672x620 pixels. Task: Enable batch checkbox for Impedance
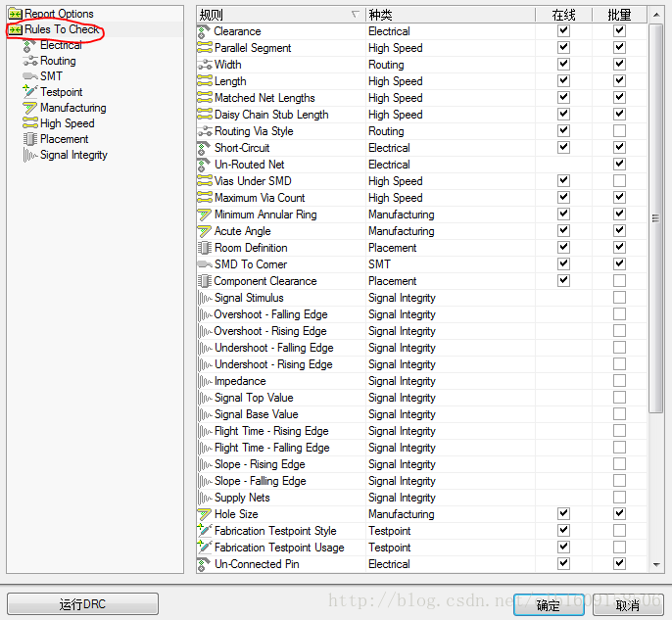click(619, 380)
